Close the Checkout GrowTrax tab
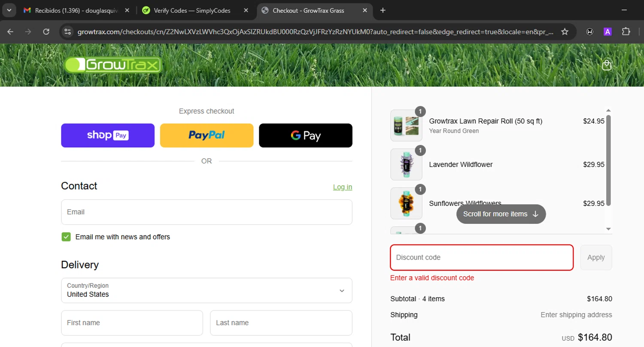This screenshot has height=347, width=644. click(x=365, y=10)
